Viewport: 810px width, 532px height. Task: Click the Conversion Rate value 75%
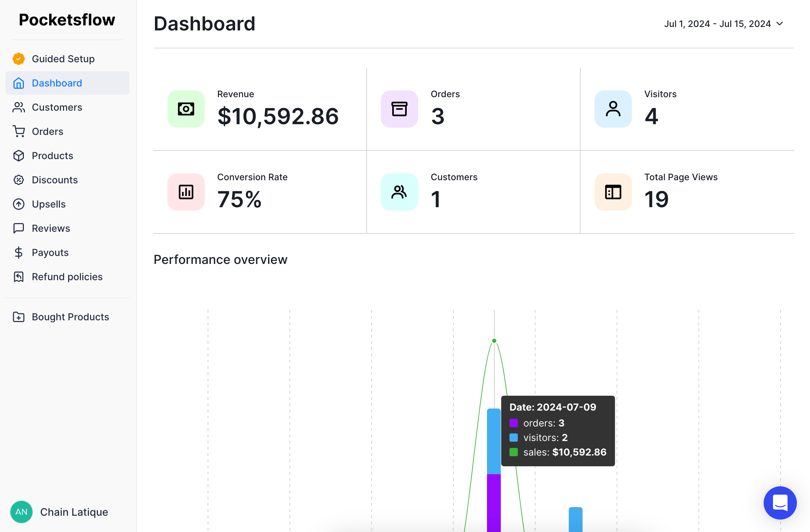(x=239, y=199)
